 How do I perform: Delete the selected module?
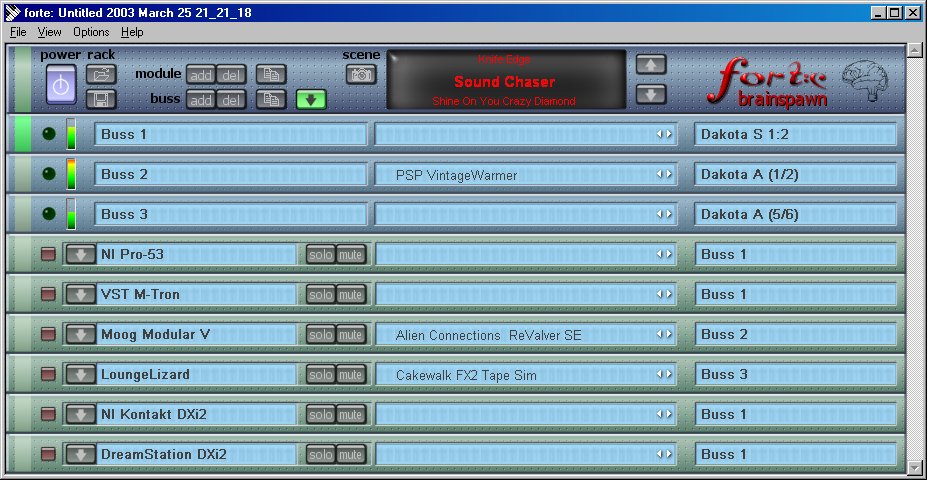pyautogui.click(x=231, y=74)
